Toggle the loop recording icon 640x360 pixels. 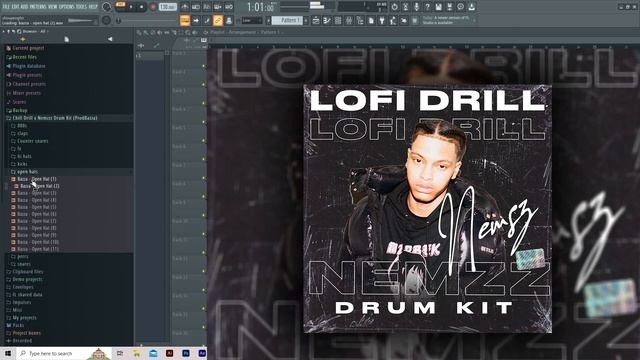[229, 7]
